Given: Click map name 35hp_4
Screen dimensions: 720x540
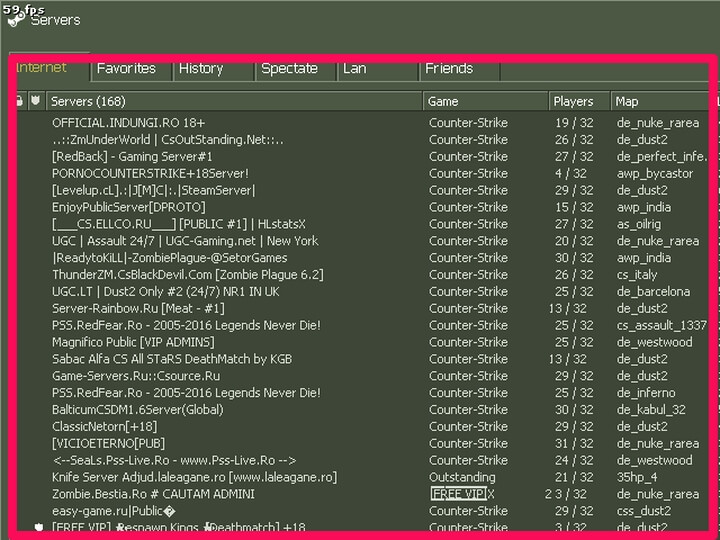Looking at the screenshot, I should click(x=637, y=478).
